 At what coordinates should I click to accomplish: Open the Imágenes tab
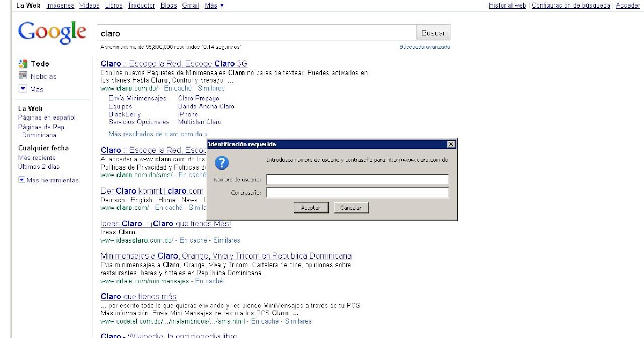pos(60,5)
